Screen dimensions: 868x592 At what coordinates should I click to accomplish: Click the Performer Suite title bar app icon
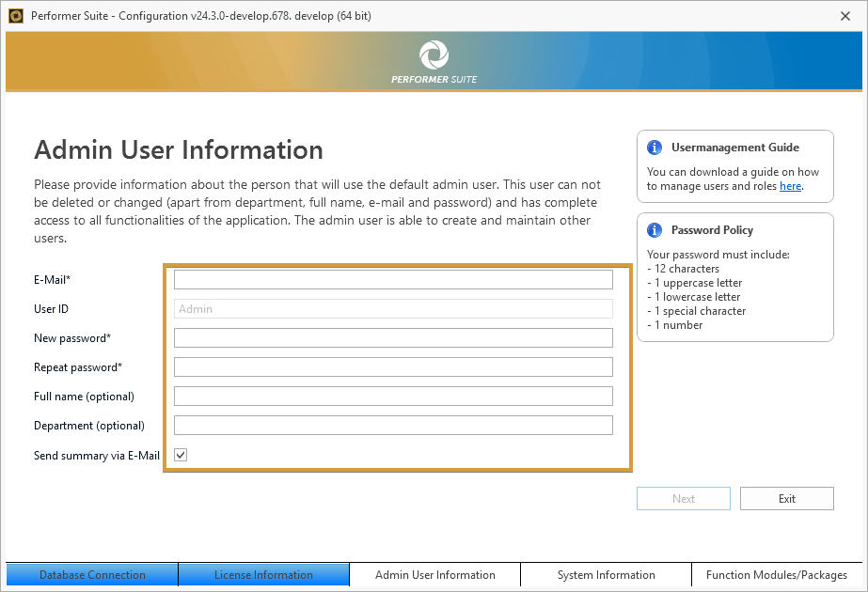pos(15,15)
